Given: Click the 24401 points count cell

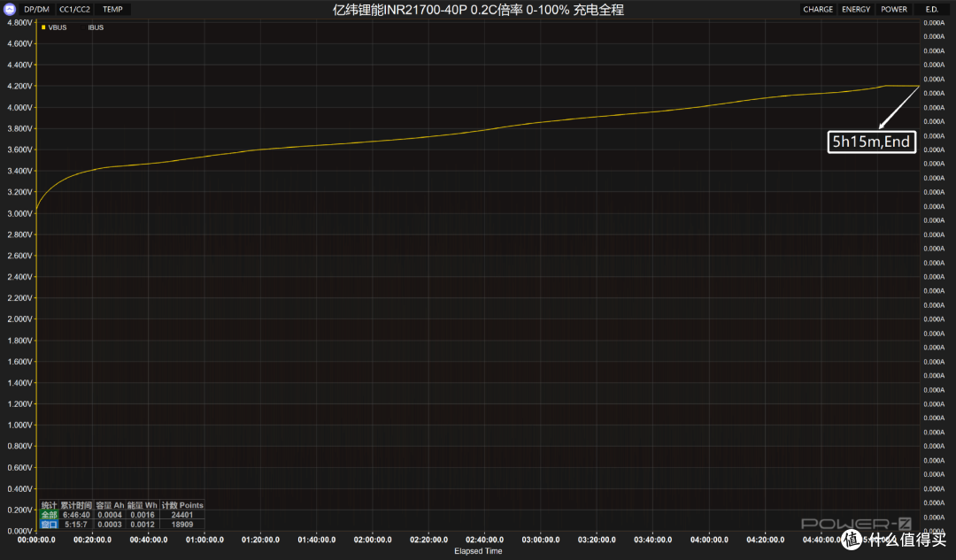Looking at the screenshot, I should pos(182,515).
